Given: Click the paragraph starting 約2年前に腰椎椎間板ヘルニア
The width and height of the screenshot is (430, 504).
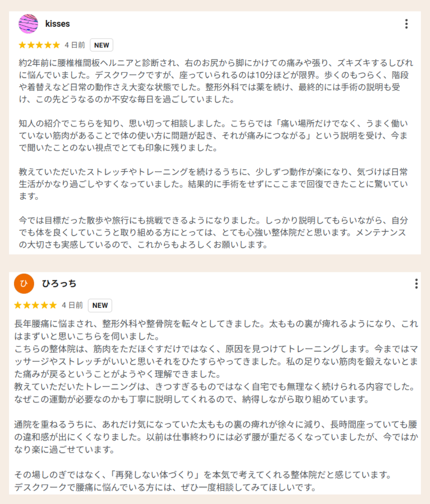Looking at the screenshot, I should 215,81.
